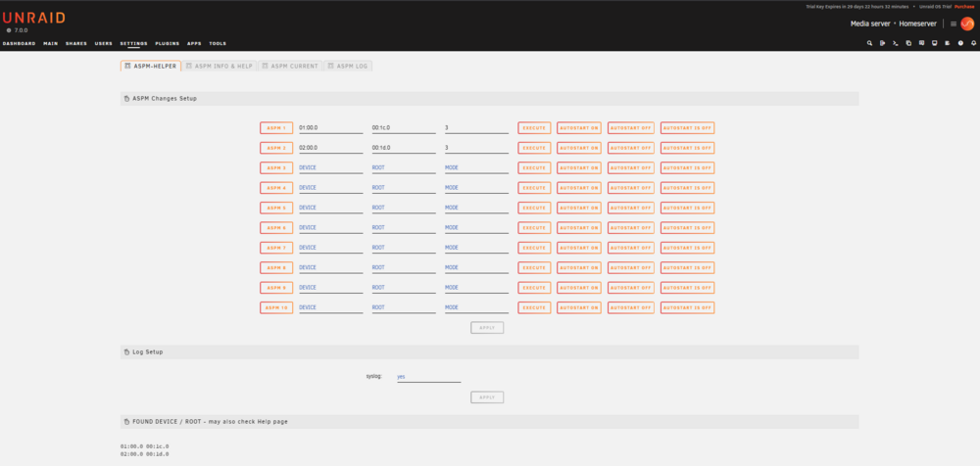Turn AUTOSTART OFF for ASPM 2

[x=630, y=148]
